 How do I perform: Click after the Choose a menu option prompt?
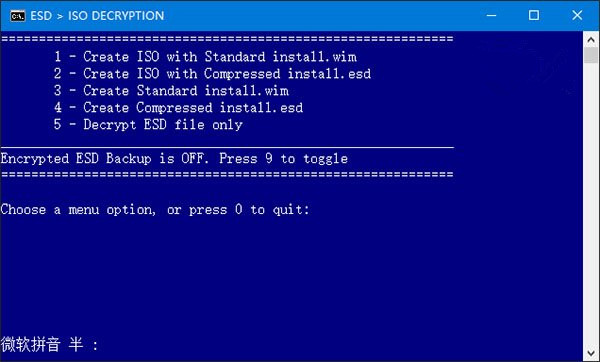pyautogui.click(x=318, y=210)
